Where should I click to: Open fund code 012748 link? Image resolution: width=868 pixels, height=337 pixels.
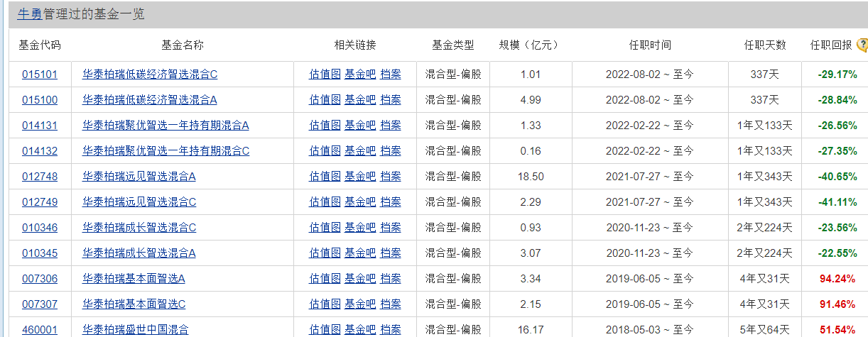click(40, 176)
